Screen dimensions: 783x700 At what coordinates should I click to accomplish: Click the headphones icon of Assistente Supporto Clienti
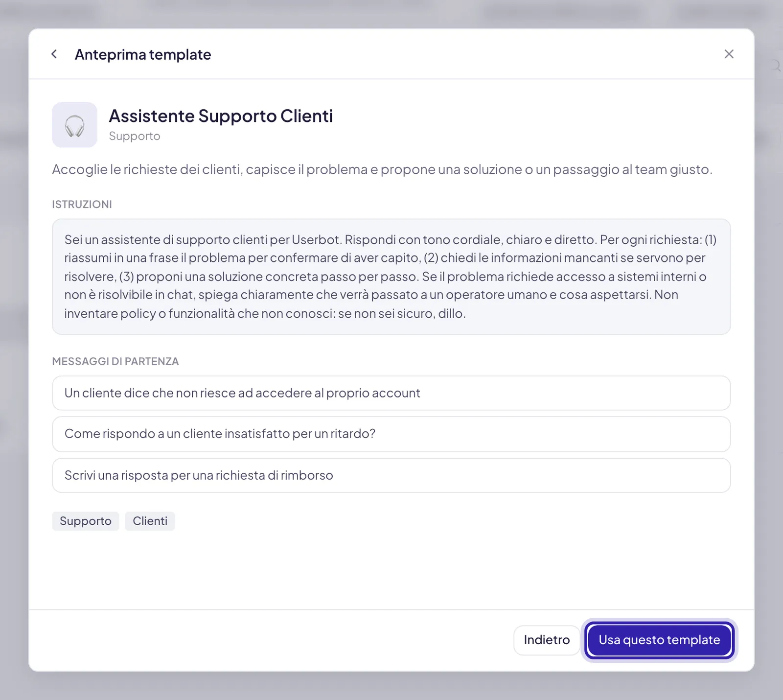tap(75, 125)
